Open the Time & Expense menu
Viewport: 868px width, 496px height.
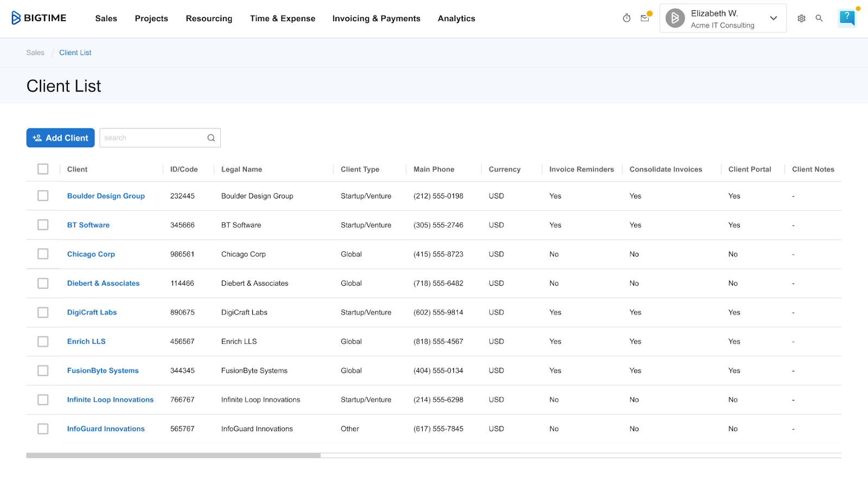(x=282, y=18)
